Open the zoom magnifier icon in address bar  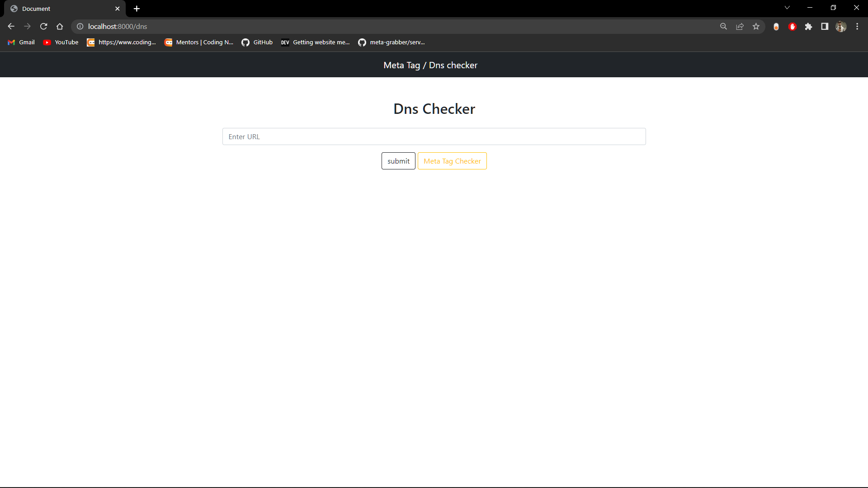[723, 27]
